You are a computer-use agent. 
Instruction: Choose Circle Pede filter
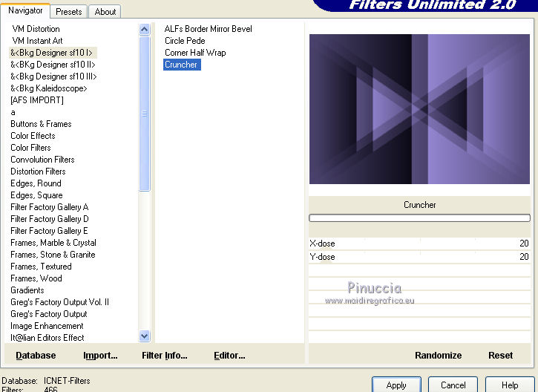185,41
